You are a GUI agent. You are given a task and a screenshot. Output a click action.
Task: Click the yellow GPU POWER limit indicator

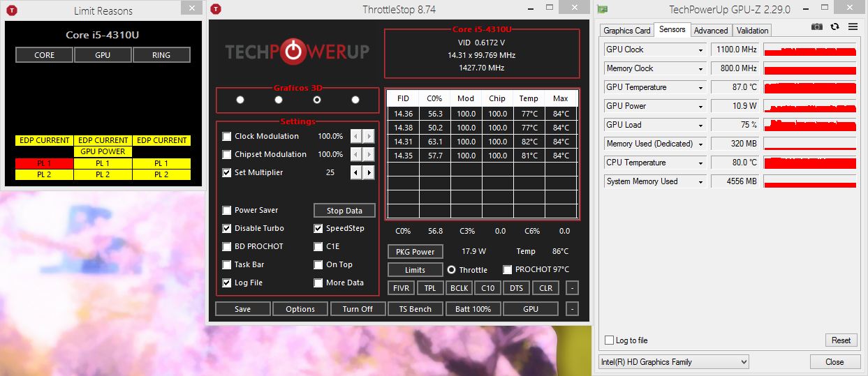pos(103,151)
